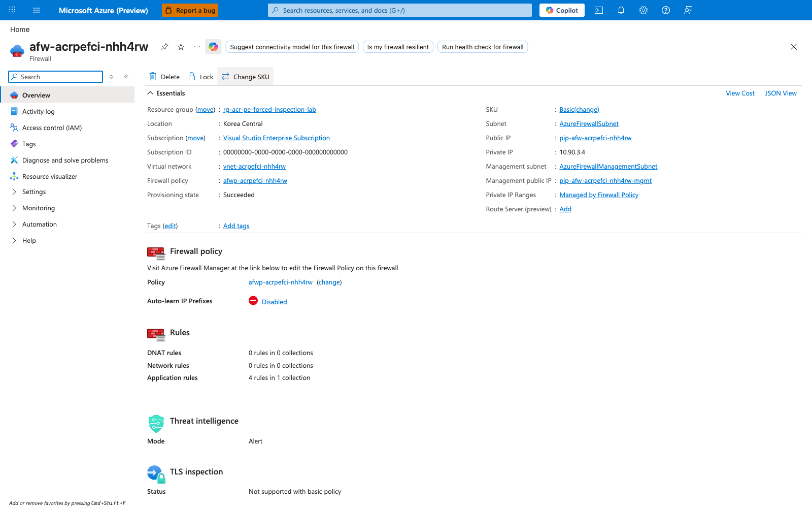Launch Cloud Shell icon
Image resolution: width=812 pixels, height=508 pixels.
[599, 10]
